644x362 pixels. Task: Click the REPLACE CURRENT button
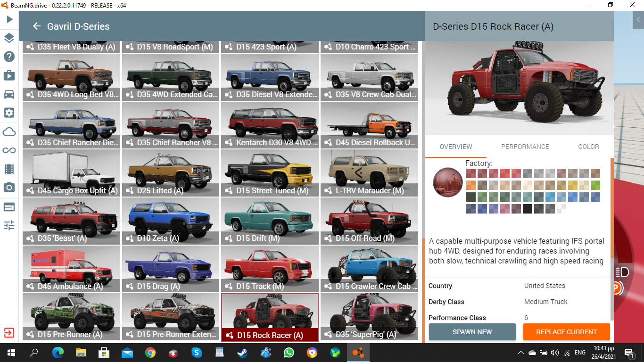[567, 332]
